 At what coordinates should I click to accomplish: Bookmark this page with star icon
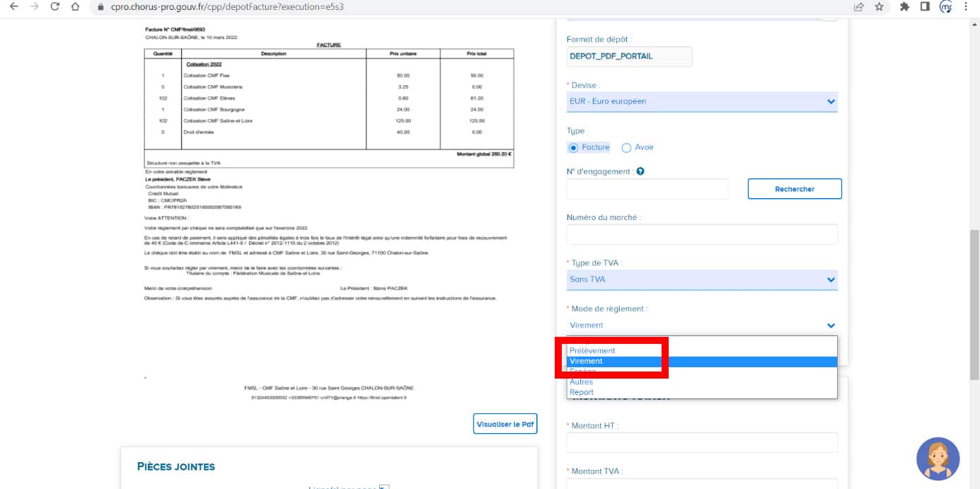879,7
